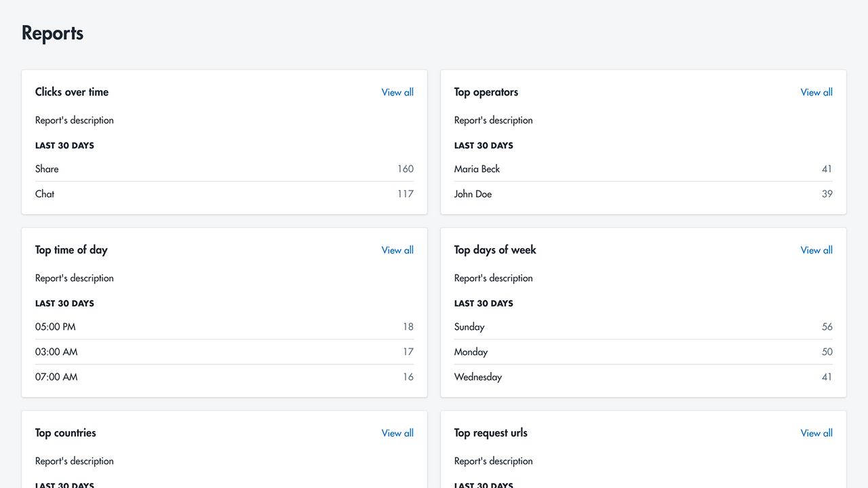Click Report's description under Top days of week
Viewport: 868px width, 488px height.
pyautogui.click(x=494, y=279)
